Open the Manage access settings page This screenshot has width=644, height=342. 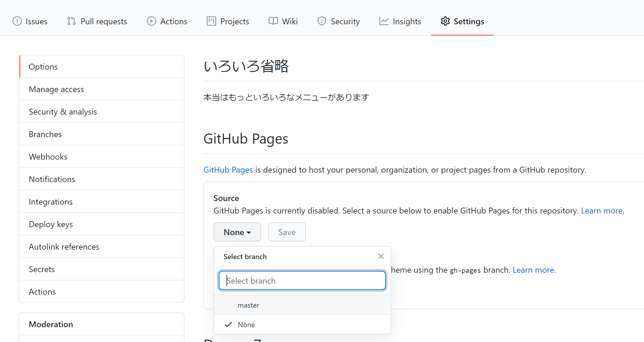(x=56, y=89)
